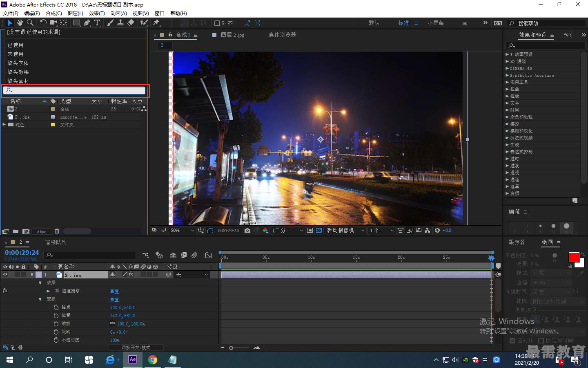Open the 1个.. view layout dropdown
588x368 pixels.
pos(382,231)
